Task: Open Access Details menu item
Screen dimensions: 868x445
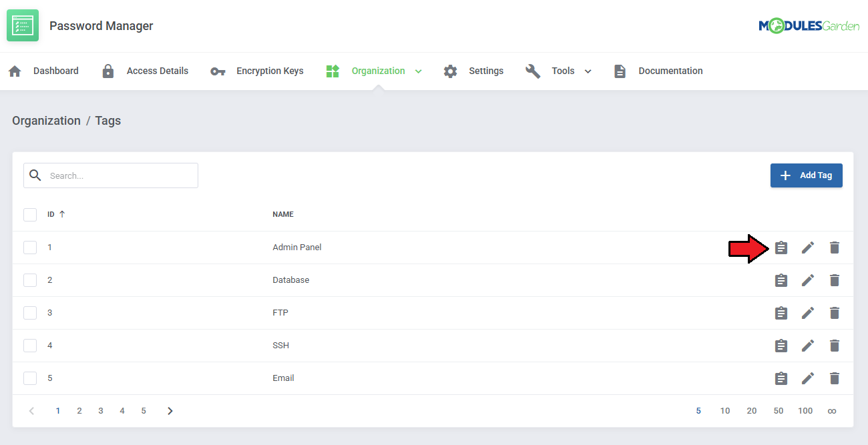Action: [158, 71]
